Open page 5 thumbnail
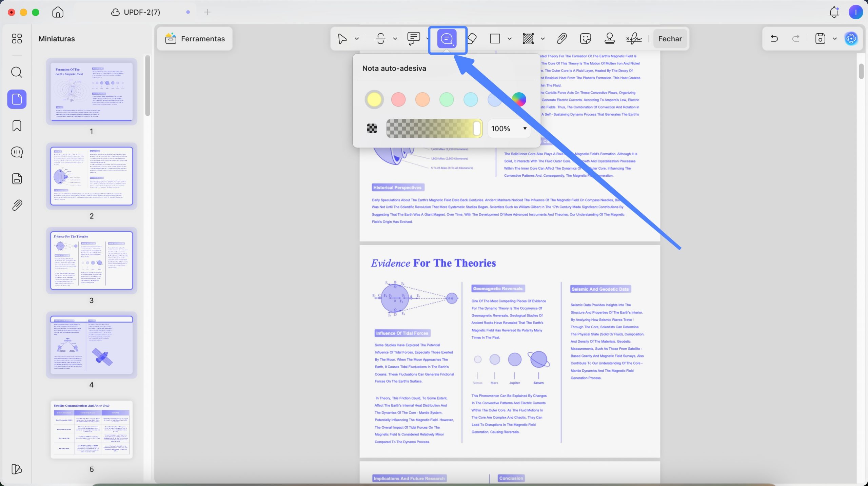Viewport: 868px width, 486px height. click(x=92, y=430)
